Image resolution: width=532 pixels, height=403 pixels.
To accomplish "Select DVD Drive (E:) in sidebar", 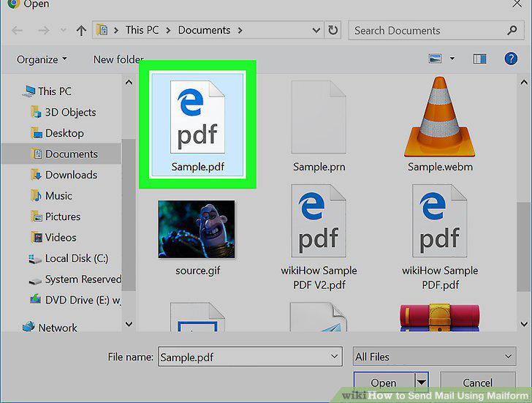I will pyautogui.click(x=75, y=301).
